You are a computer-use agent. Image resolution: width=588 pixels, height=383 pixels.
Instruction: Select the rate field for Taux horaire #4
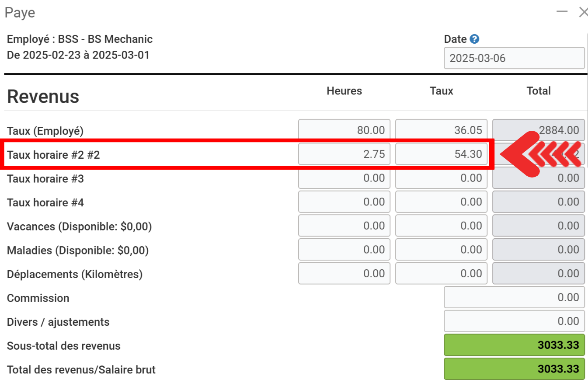441,202
